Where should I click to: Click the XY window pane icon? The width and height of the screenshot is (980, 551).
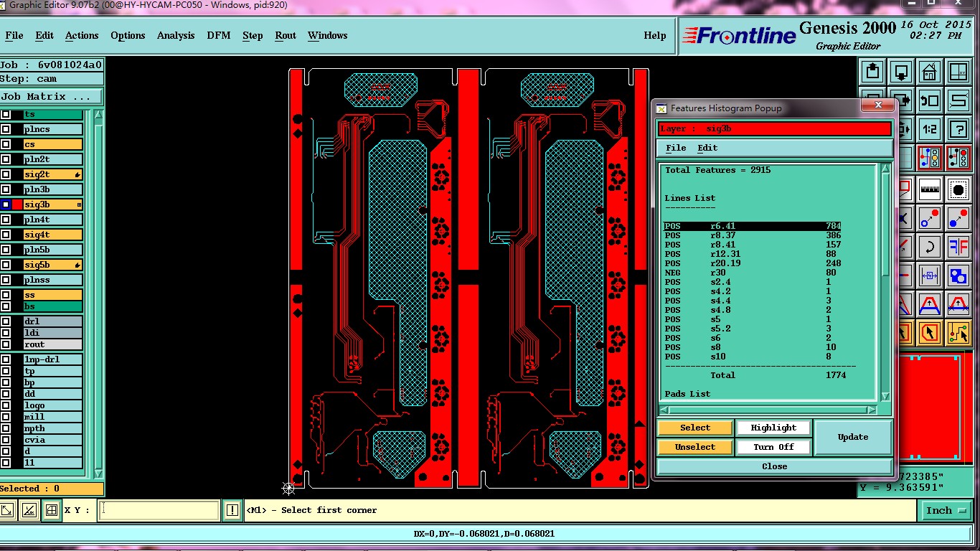coord(958,71)
